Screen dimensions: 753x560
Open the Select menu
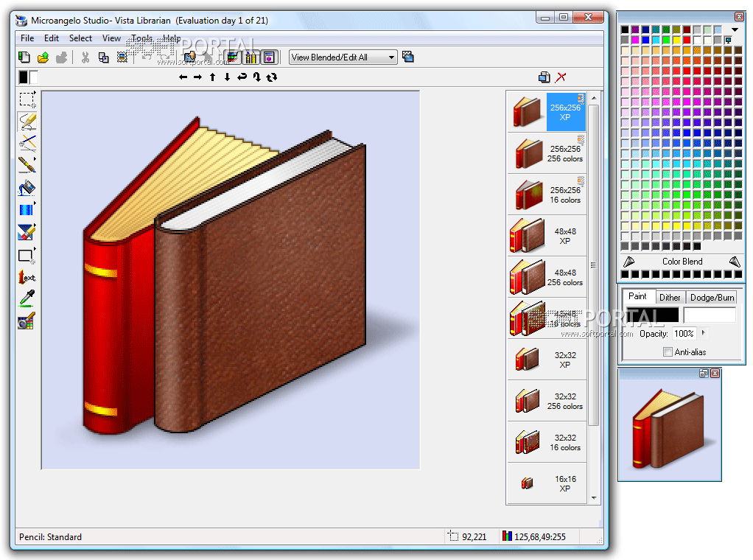click(81, 38)
